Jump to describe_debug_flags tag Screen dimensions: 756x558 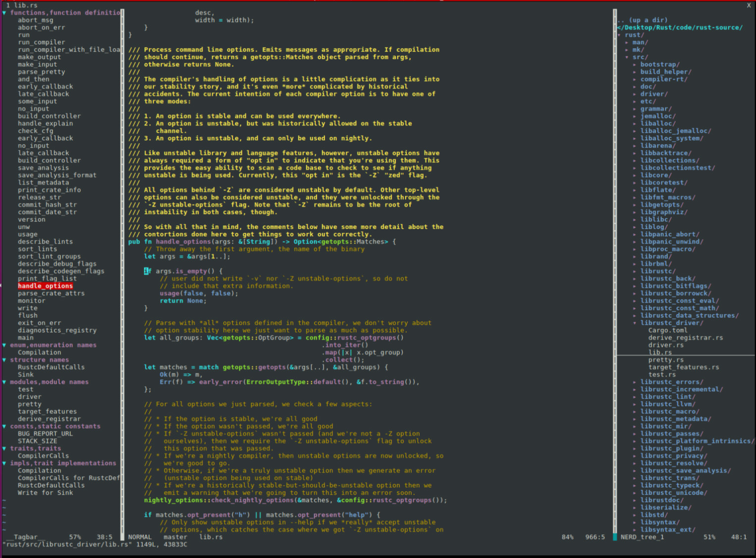pos(57,264)
